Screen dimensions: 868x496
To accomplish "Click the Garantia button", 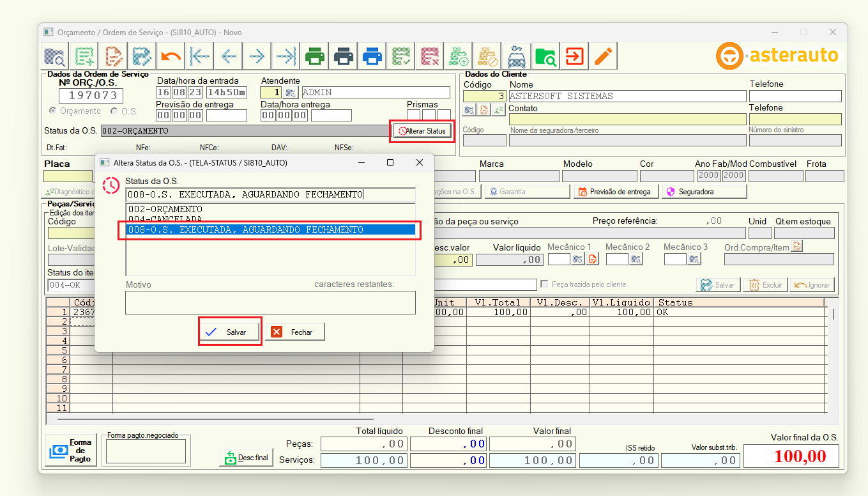I will coord(528,192).
